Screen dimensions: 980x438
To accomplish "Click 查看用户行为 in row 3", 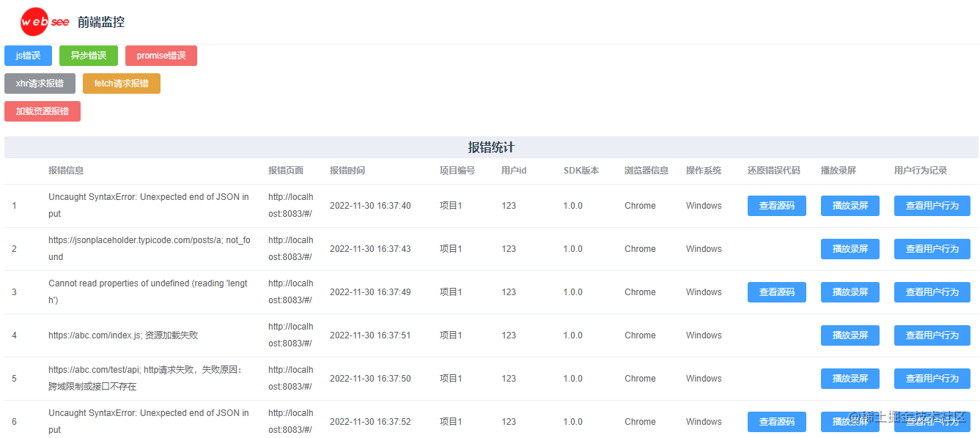I will point(932,292).
